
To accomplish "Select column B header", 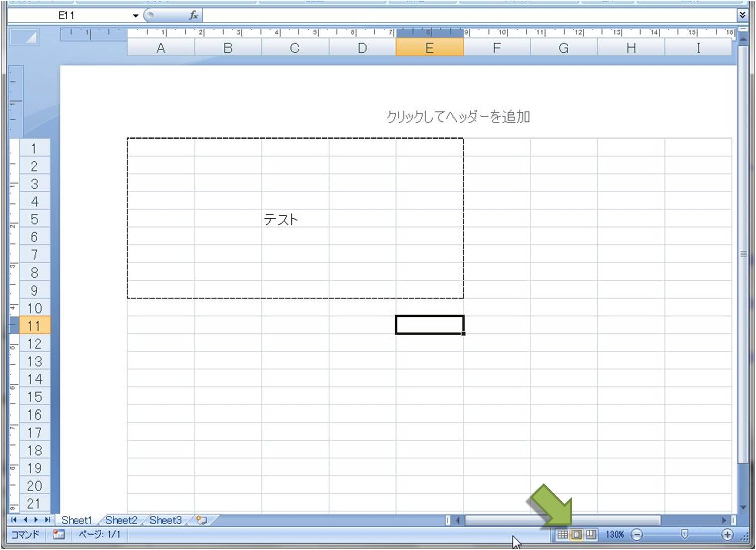I will coord(228,48).
